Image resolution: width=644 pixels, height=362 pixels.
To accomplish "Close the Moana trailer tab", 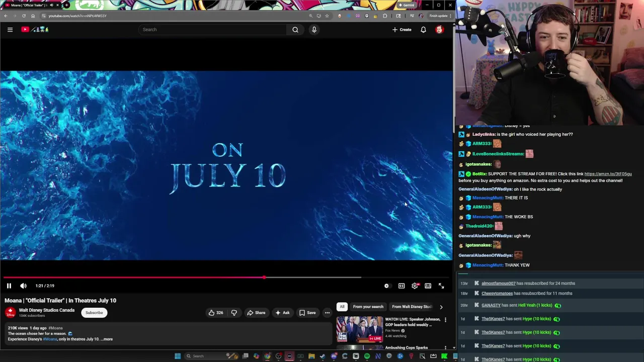I will pos(58,5).
